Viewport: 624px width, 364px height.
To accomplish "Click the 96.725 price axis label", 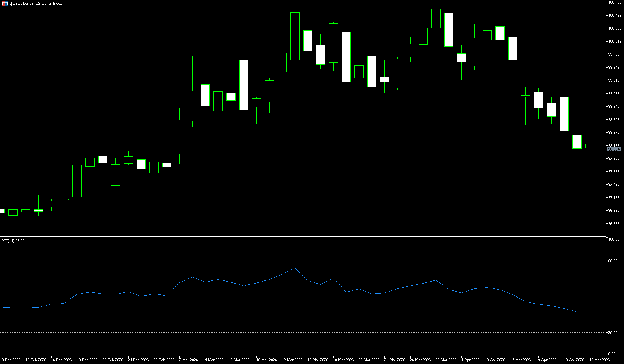I will (614, 223).
